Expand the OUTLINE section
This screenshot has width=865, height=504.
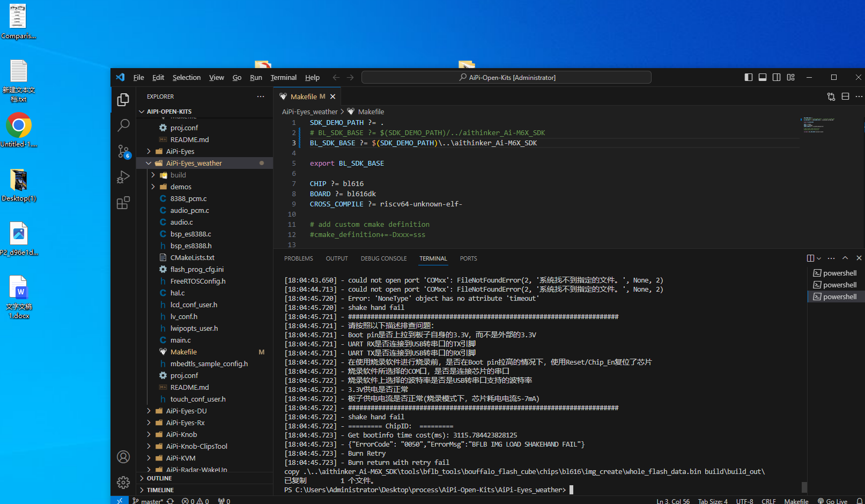[x=205, y=478]
